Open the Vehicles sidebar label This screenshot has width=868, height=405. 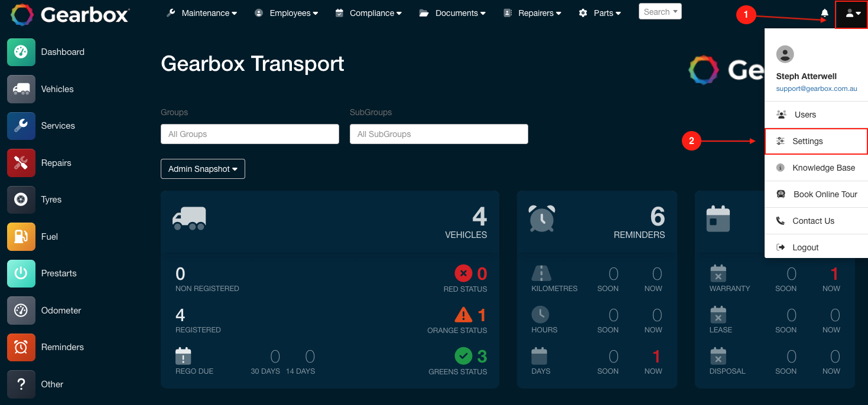coord(57,89)
